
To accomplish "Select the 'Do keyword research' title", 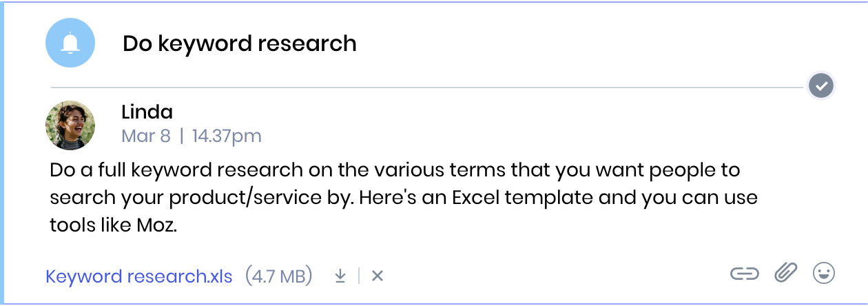I will click(x=240, y=44).
